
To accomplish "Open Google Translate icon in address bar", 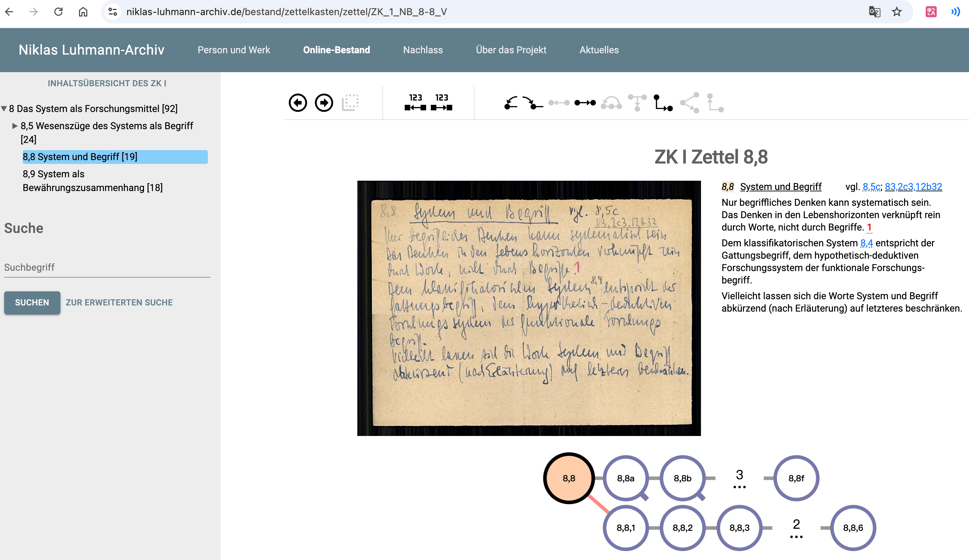I will click(x=875, y=12).
